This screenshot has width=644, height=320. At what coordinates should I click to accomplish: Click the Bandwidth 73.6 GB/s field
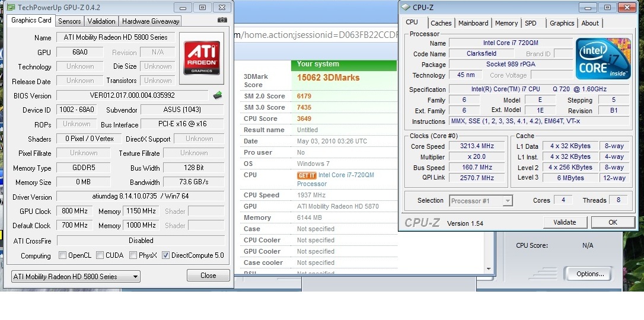pyautogui.click(x=194, y=182)
